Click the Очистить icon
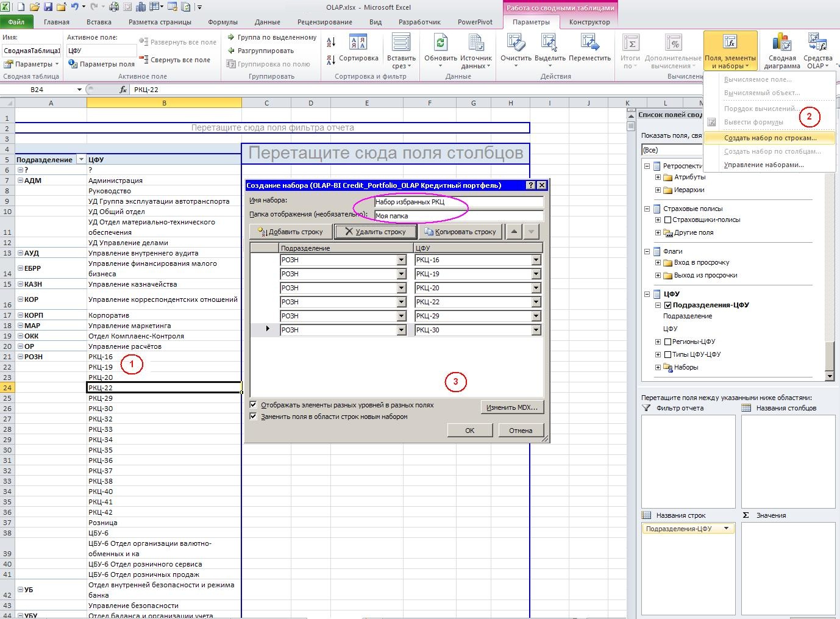This screenshot has width=840, height=619. (x=516, y=42)
